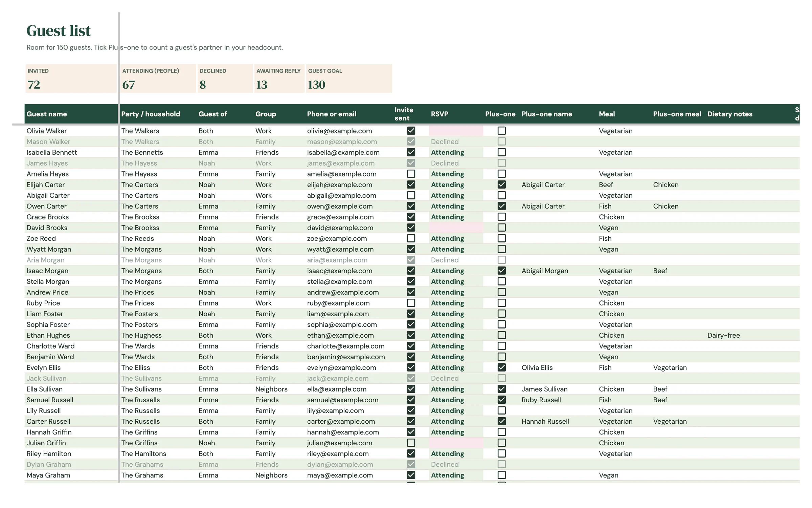Screen dimensions: 812x508
Task: Change RSVP Attending for Isabella Bennett
Action: pyautogui.click(x=456, y=152)
